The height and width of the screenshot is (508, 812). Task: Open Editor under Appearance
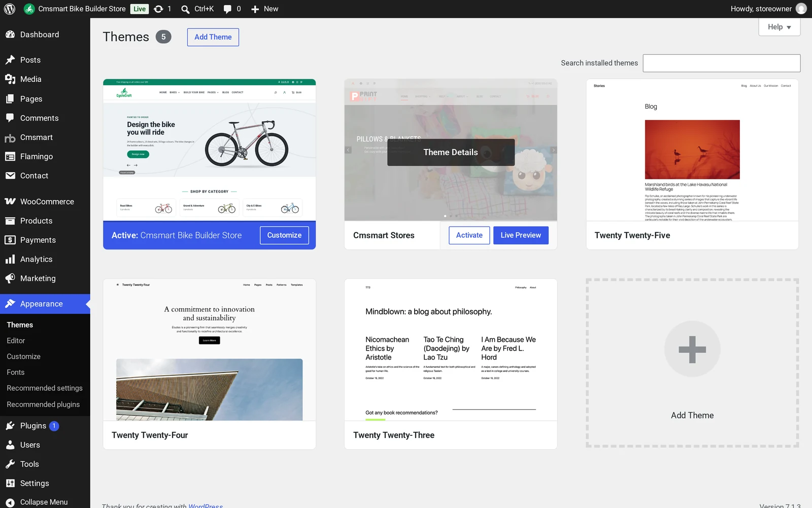point(16,341)
